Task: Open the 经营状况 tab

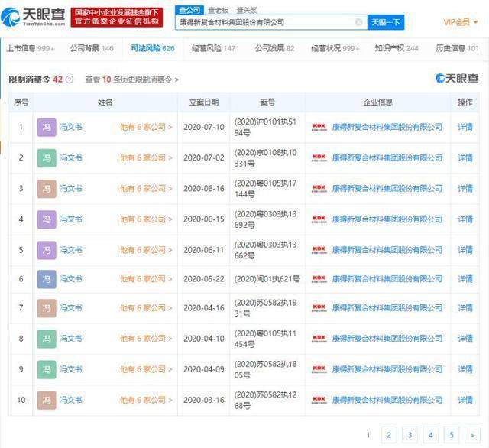Action: [x=335, y=48]
